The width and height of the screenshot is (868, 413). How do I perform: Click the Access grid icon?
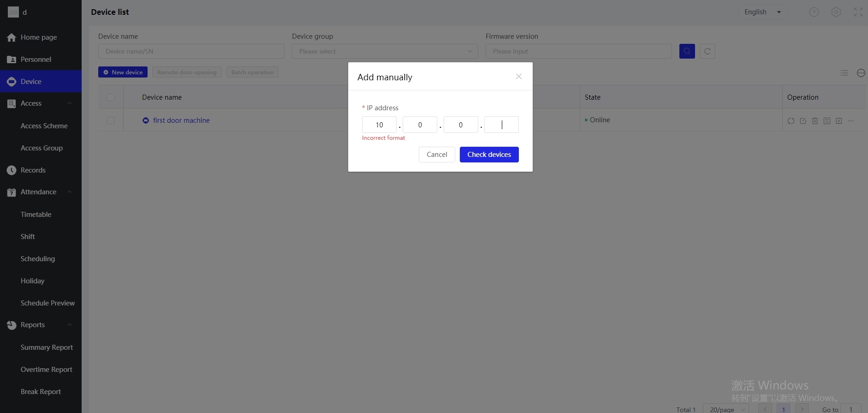pyautogui.click(x=12, y=104)
